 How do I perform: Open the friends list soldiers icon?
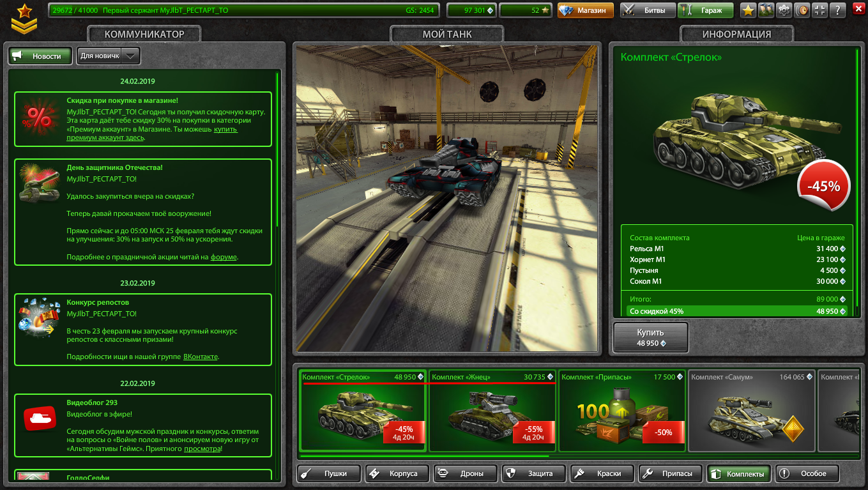[766, 10]
